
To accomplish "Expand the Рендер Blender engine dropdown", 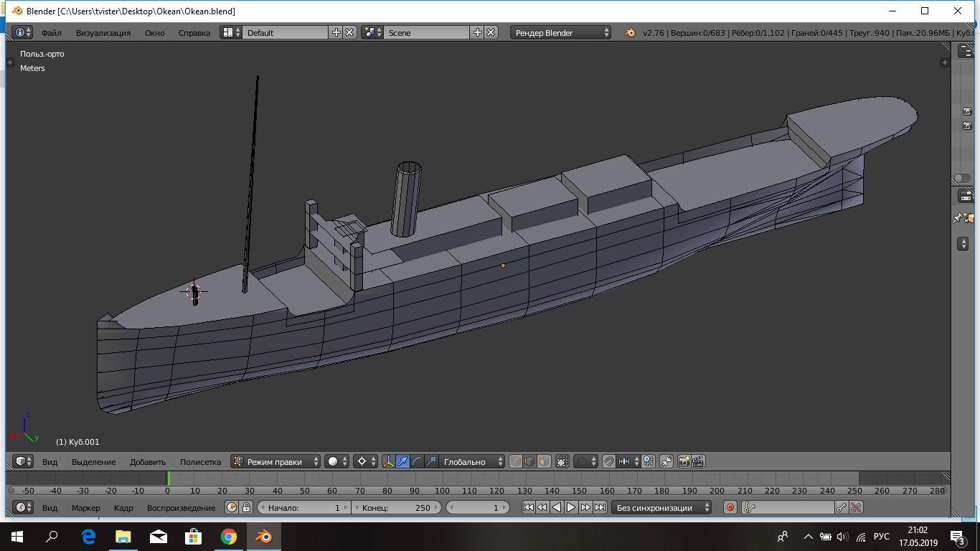I will 561,33.
